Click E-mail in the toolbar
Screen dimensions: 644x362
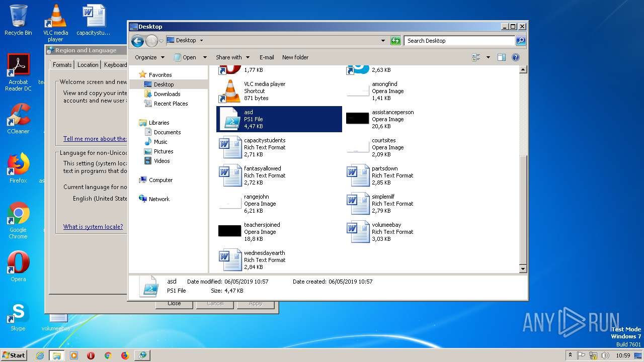pyautogui.click(x=267, y=57)
